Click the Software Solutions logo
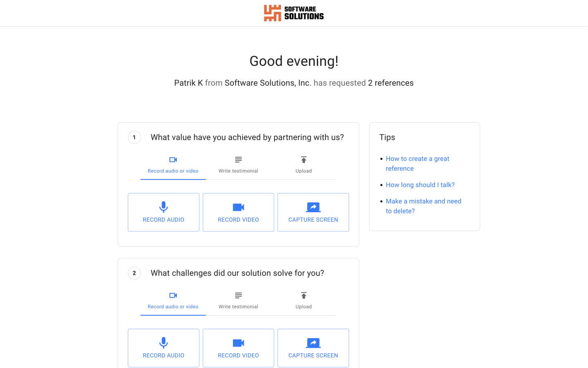The image size is (588, 368). [x=294, y=13]
